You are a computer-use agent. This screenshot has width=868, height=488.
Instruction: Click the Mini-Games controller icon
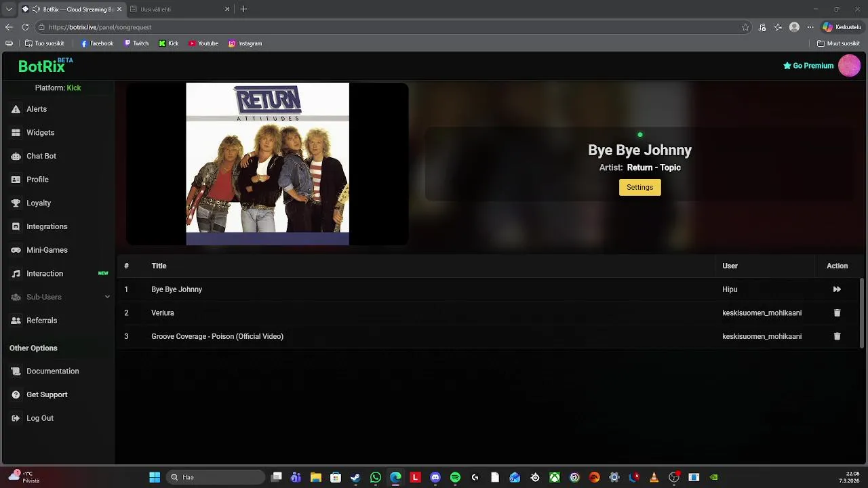point(16,250)
